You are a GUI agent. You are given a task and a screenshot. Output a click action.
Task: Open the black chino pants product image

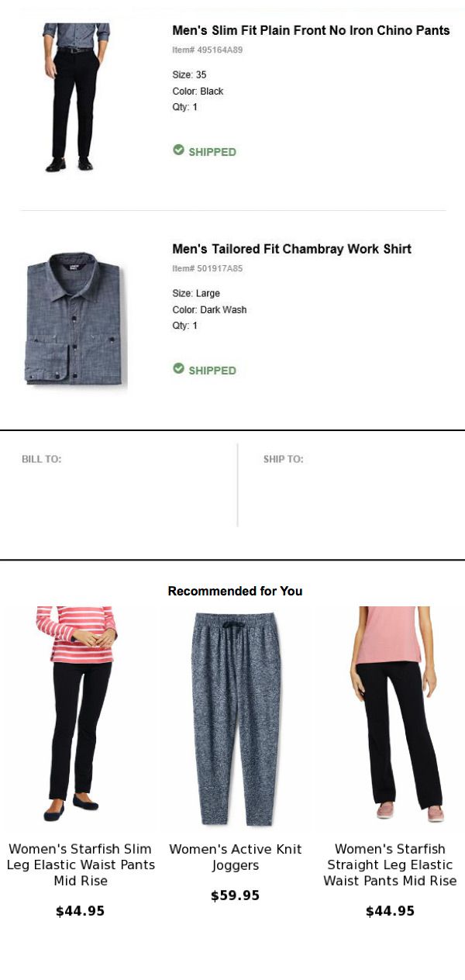click(76, 97)
